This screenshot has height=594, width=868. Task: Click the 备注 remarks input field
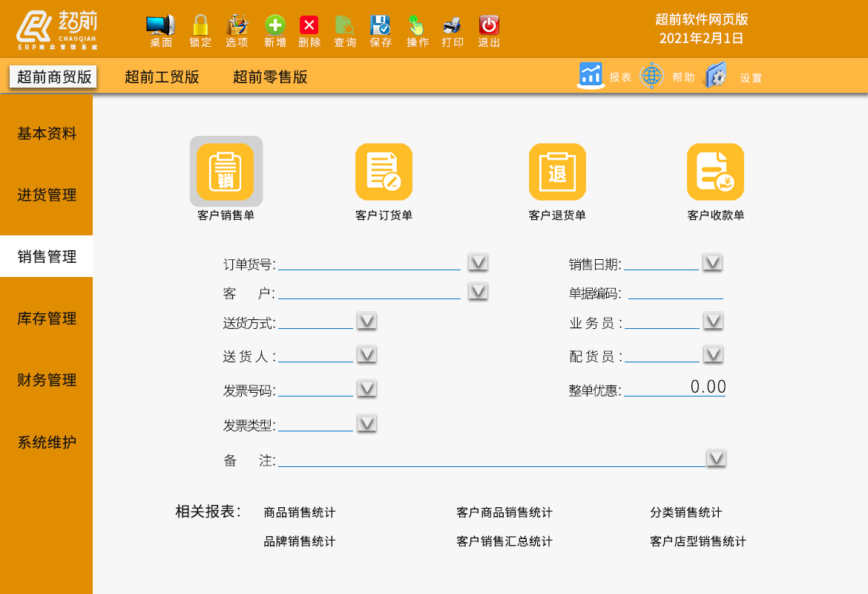492,460
